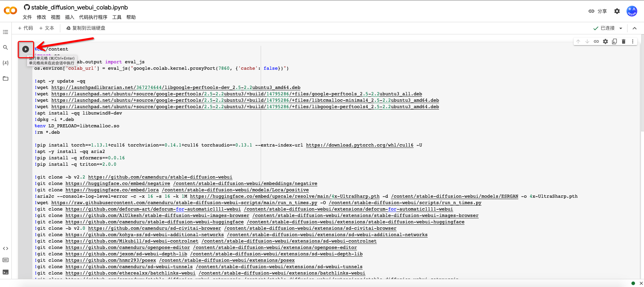
Task: Open the google-perftools_2.5-2.2ubuntu3_all.deb link
Action: click(x=237, y=94)
